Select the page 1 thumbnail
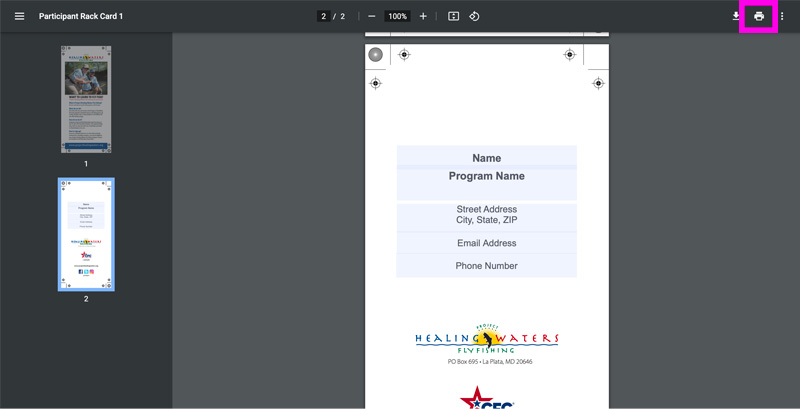800x409 pixels. point(86,99)
